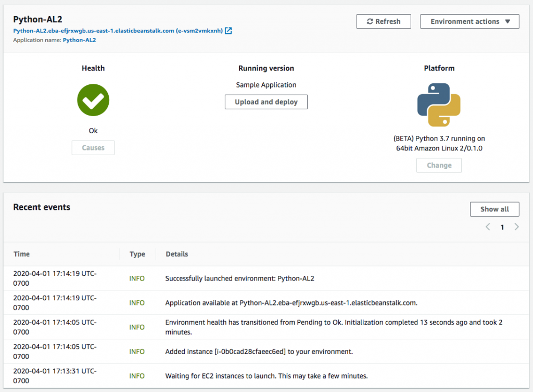
Task: Go to next events page arrow
Action: coord(517,227)
